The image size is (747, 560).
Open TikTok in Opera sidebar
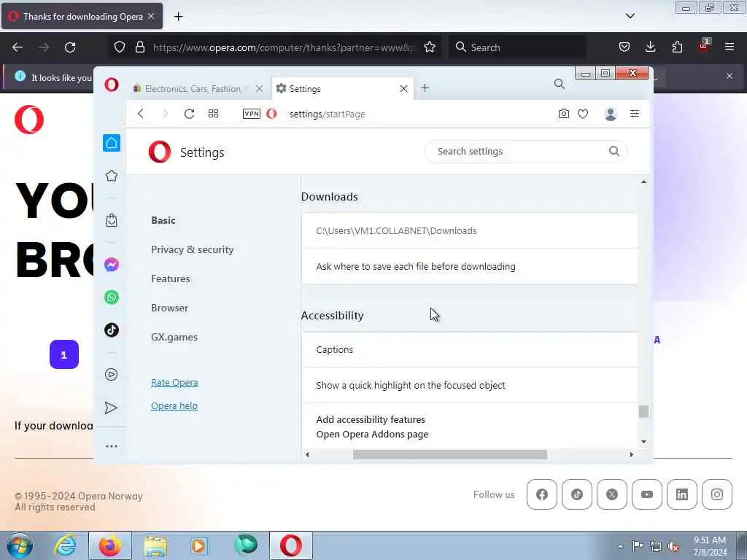pos(112,330)
